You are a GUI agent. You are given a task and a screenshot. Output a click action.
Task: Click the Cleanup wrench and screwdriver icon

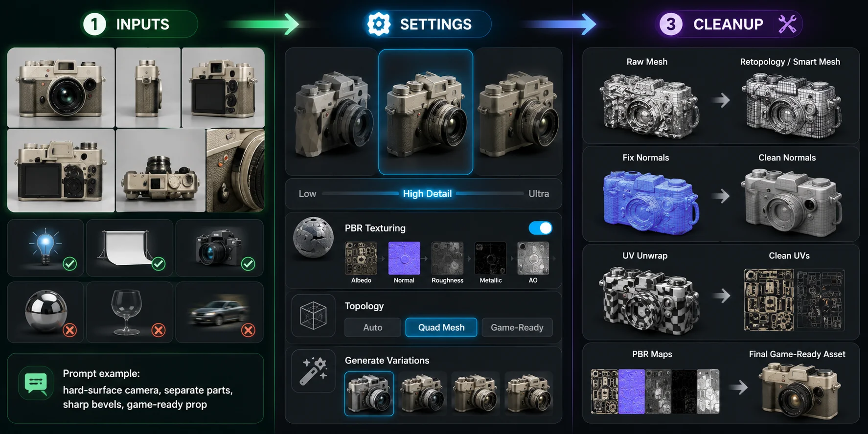[787, 24]
